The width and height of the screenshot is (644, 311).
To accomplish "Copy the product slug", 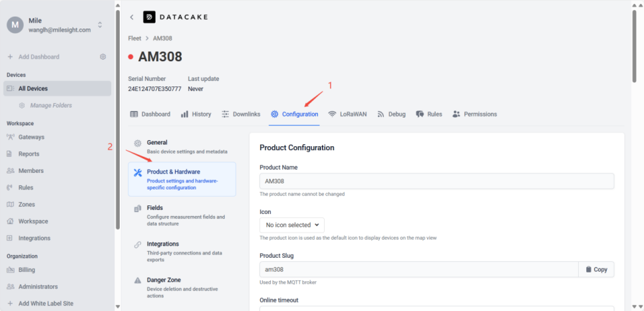I will click(x=596, y=270).
